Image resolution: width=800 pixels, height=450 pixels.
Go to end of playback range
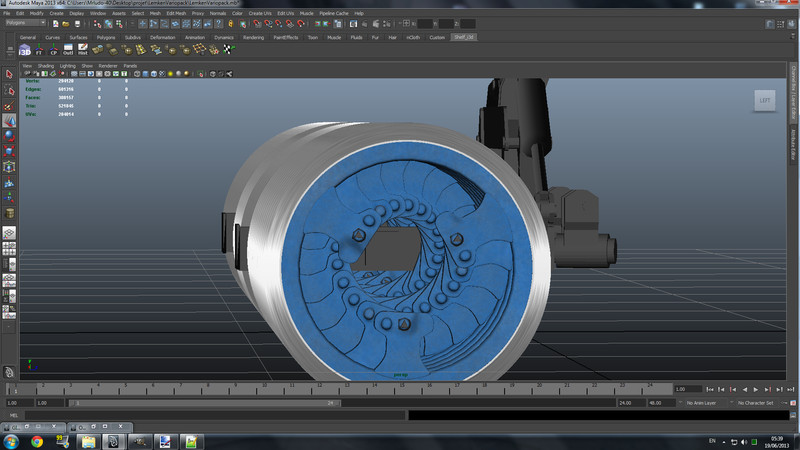coord(790,389)
